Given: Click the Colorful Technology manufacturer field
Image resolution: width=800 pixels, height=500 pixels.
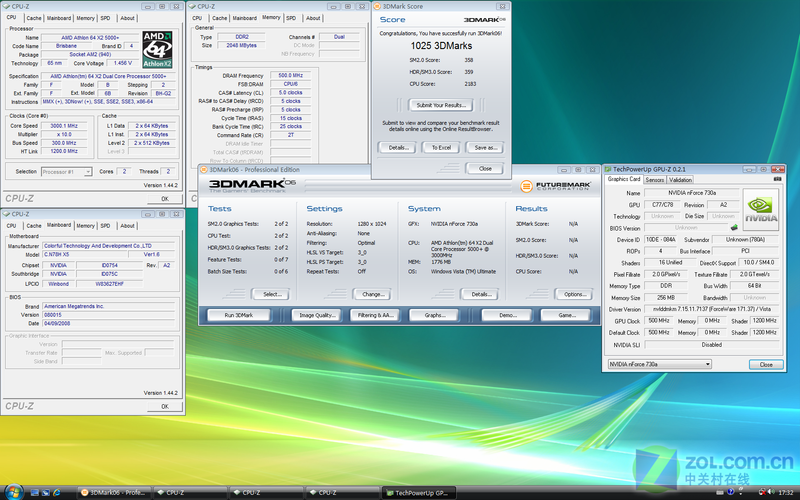Looking at the screenshot, I should point(109,245).
